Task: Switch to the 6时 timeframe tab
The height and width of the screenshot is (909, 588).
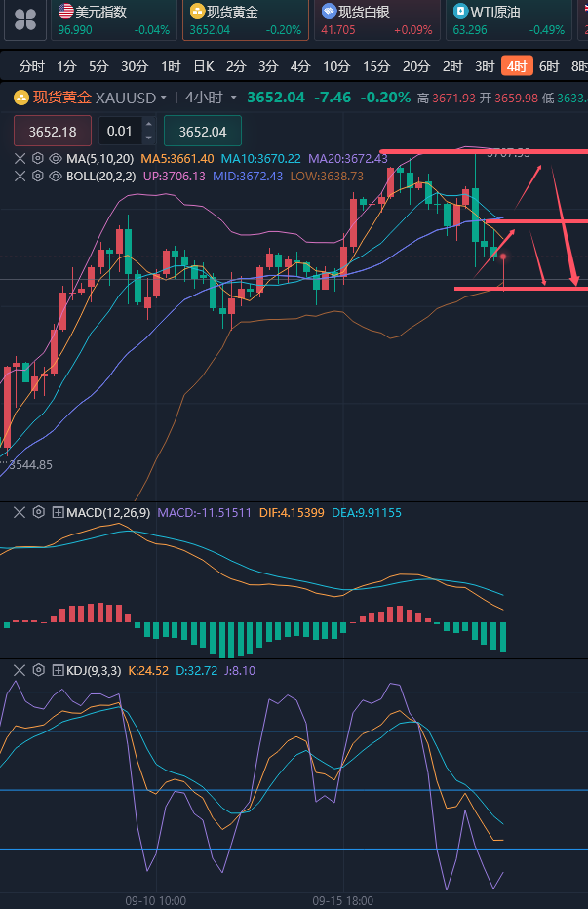Action: pyautogui.click(x=549, y=66)
